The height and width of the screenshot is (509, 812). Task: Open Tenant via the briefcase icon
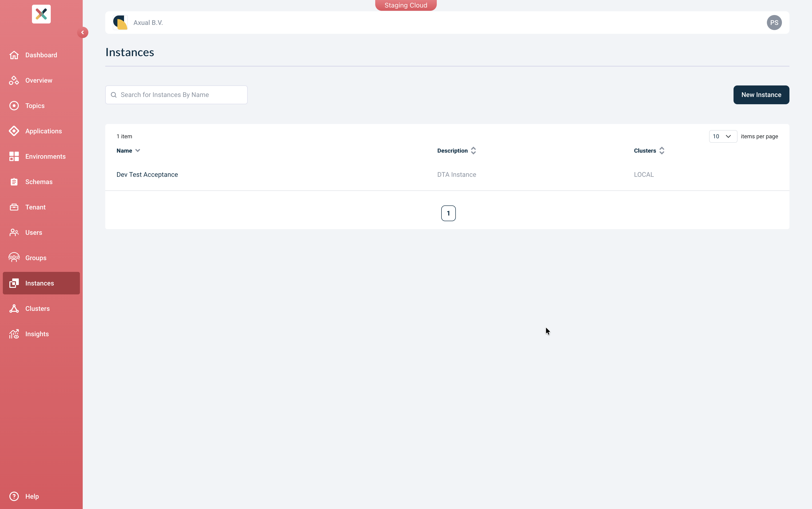click(x=14, y=207)
